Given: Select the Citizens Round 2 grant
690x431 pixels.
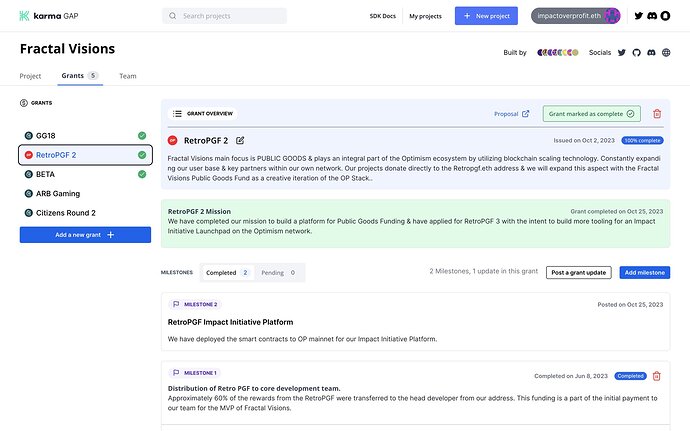Looking at the screenshot, I should (x=85, y=213).
